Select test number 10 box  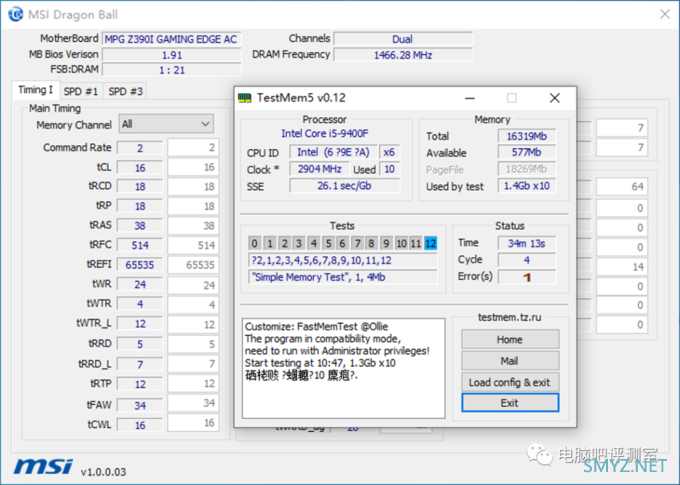point(402,243)
